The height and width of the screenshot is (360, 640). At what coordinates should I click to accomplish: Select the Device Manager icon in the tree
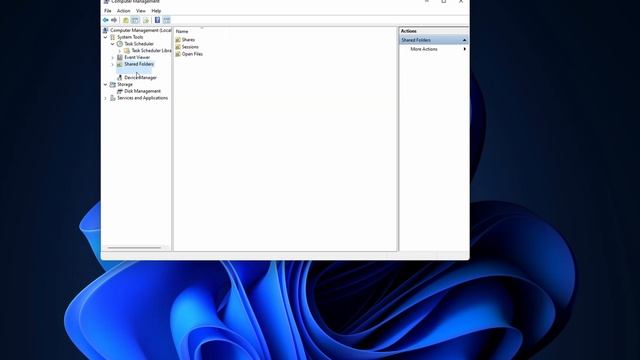tap(120, 78)
